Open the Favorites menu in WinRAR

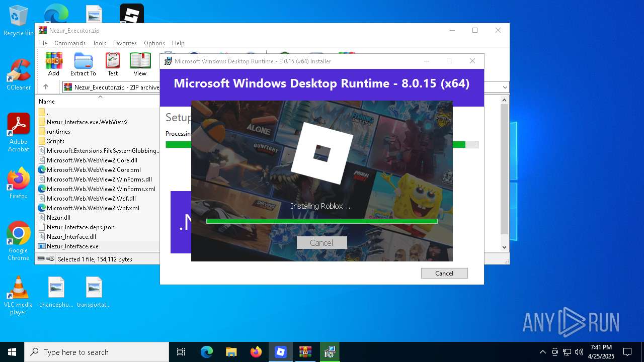tap(125, 43)
